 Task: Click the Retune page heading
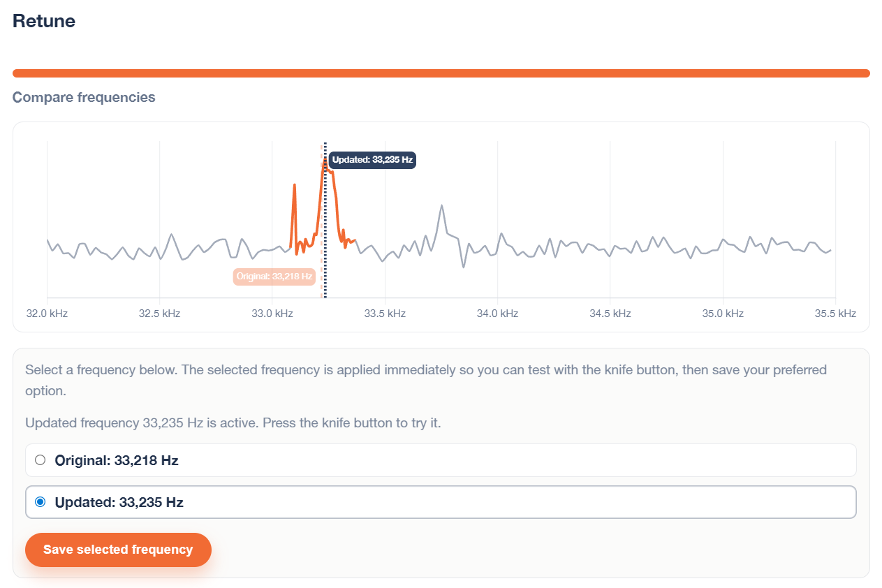(44, 21)
